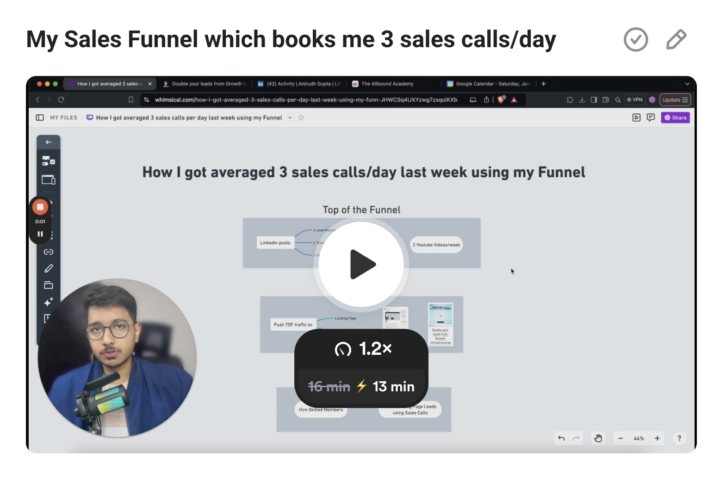The image size is (720, 482).
Task: Click the back arrow atop Whimsical toolbar
Action: pyautogui.click(x=48, y=142)
